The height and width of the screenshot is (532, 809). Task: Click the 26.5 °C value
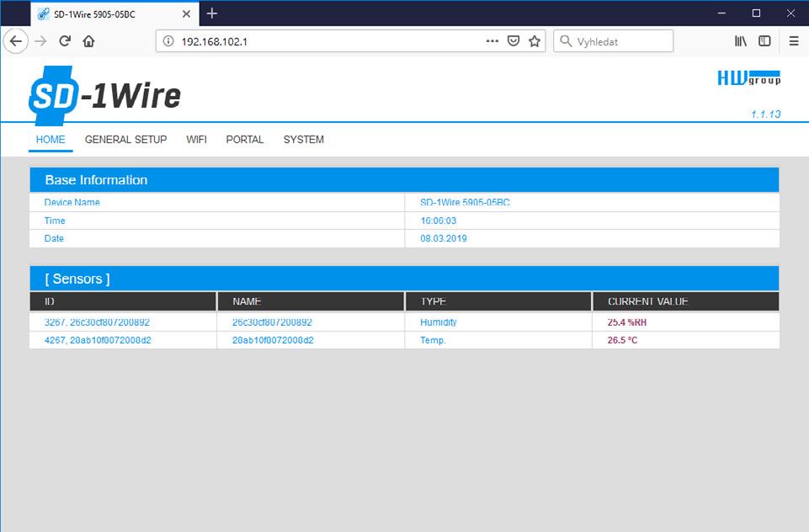pos(622,341)
